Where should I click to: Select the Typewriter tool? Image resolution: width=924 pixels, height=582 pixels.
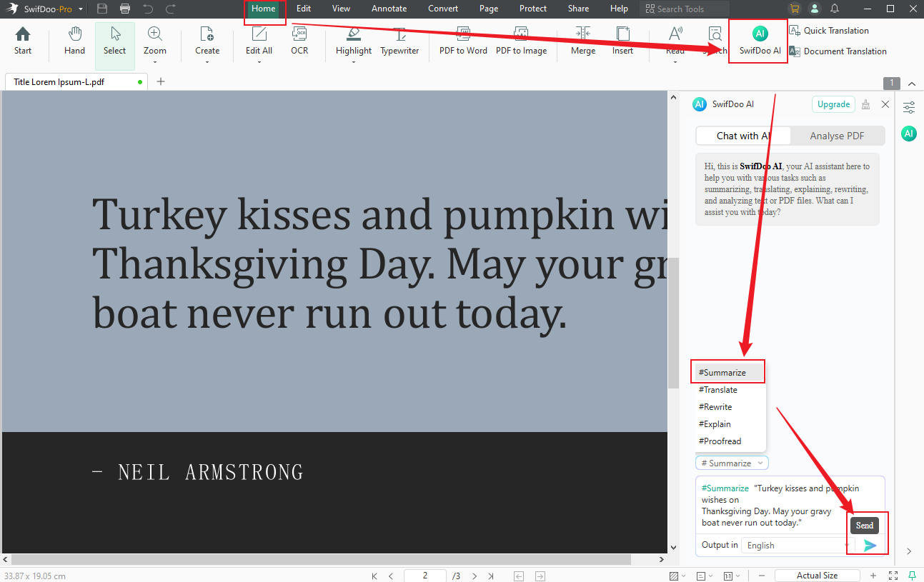tap(399, 39)
